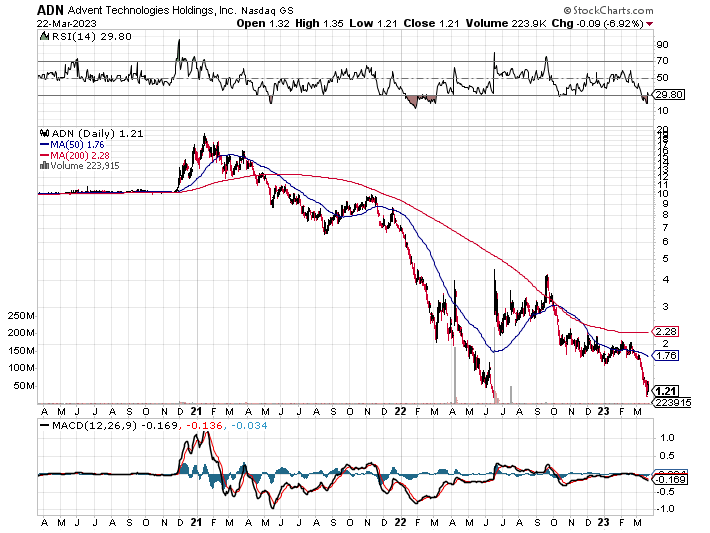
Task: Click the volume bars icon in the legend
Action: [44, 166]
